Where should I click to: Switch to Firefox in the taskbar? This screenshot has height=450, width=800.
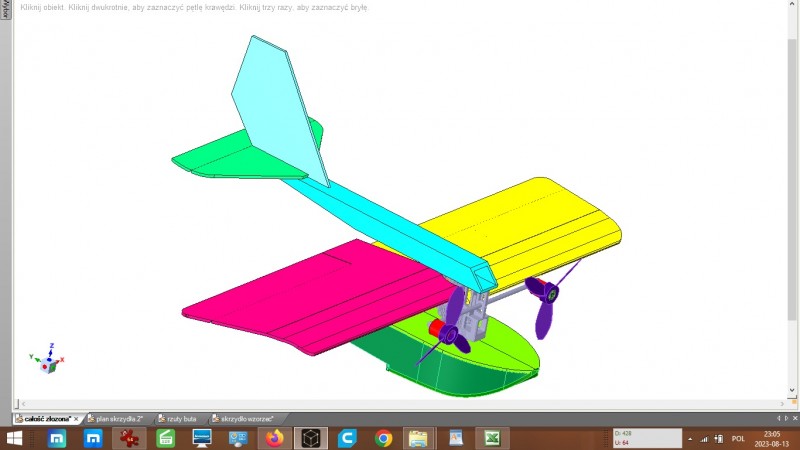[274, 438]
